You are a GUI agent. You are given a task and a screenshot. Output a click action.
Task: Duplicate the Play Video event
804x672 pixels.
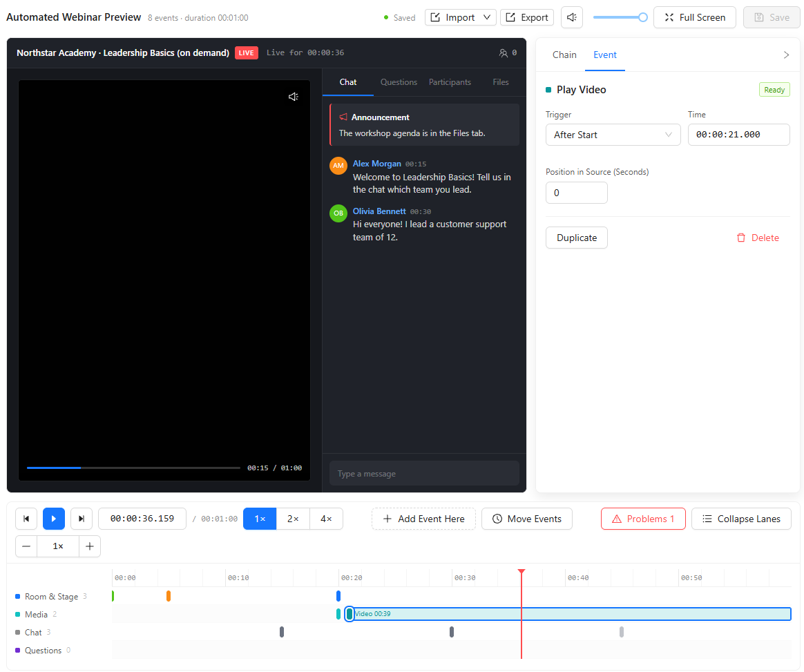point(576,238)
